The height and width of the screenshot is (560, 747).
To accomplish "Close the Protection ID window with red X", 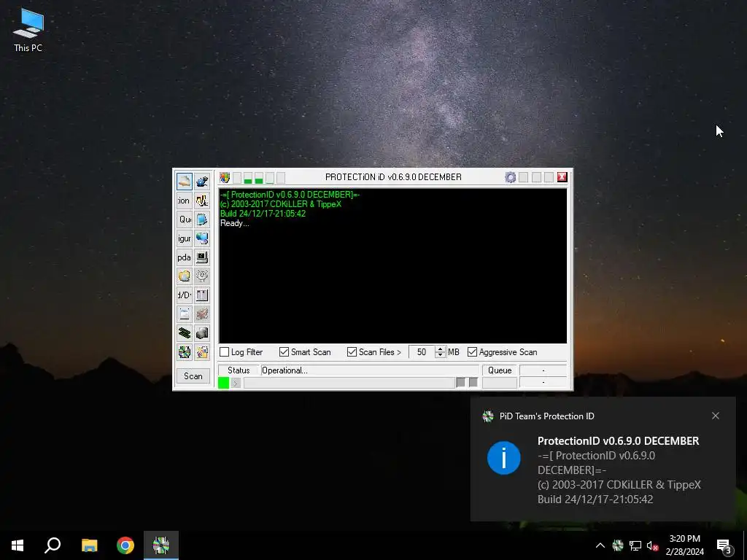I will click(562, 177).
